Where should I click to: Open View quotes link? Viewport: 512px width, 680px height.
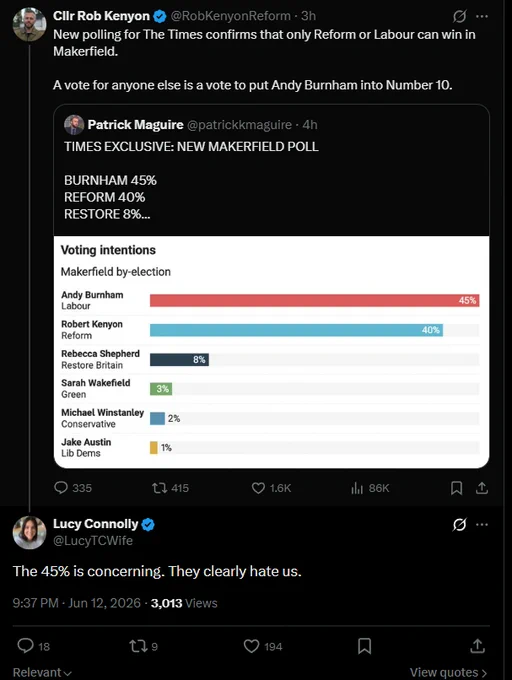[449, 672]
